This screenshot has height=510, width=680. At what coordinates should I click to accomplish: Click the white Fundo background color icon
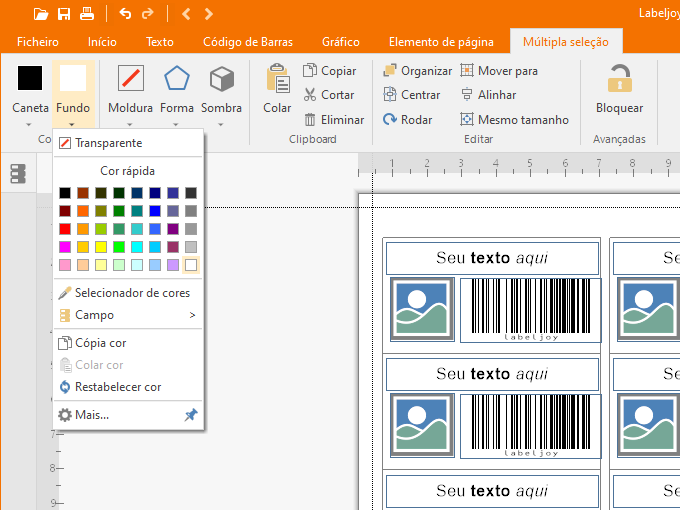[x=73, y=78]
